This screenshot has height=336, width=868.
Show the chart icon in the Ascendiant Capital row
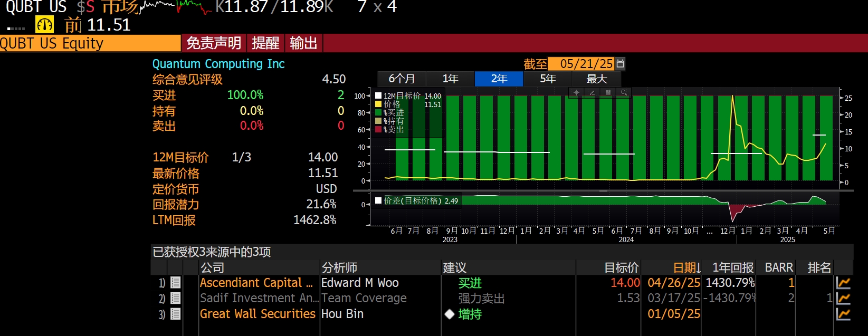tap(843, 283)
